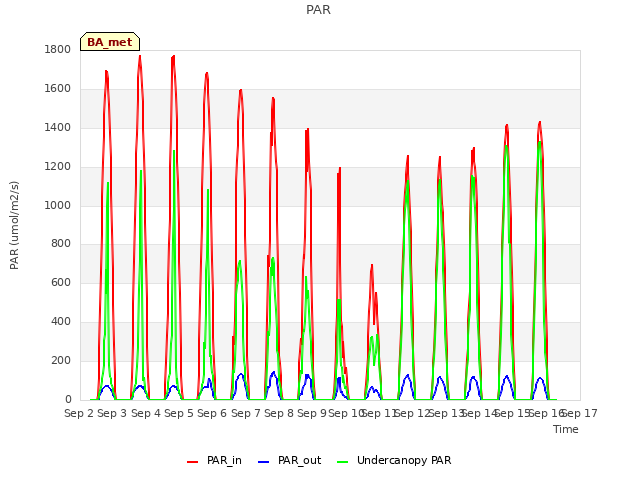This screenshot has width=640, height=480.
Task: Click the 400 y-axis tick label
Action: 61,322
